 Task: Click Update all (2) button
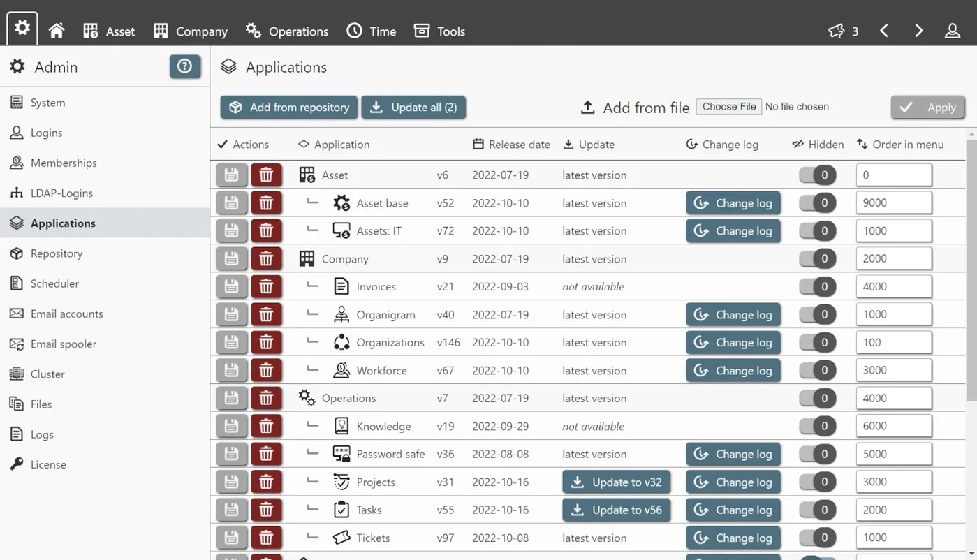(413, 107)
